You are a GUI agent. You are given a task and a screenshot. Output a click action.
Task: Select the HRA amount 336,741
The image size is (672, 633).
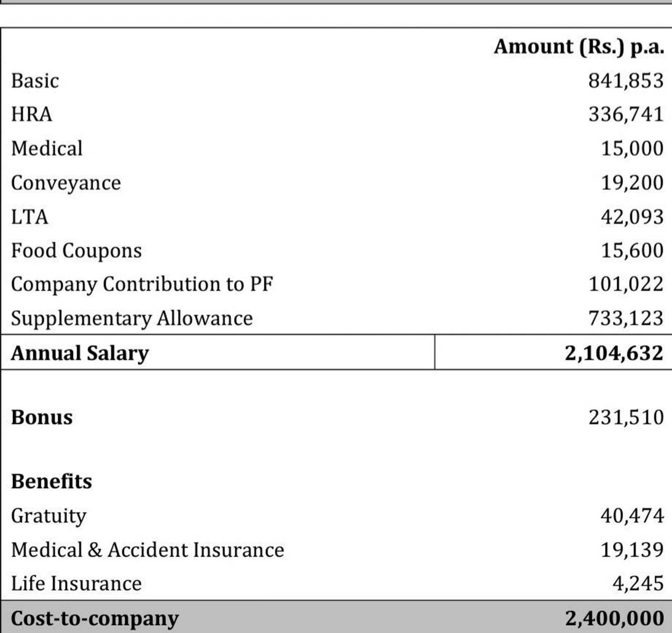[626, 114]
